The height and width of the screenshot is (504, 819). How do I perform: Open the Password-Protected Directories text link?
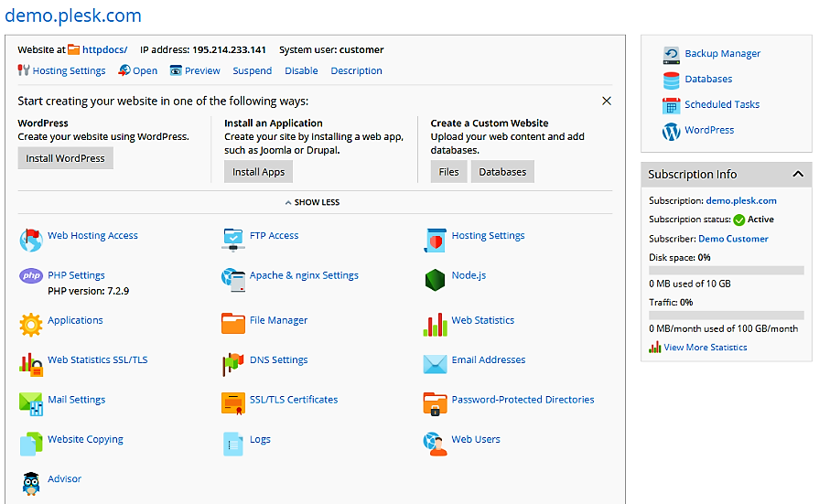point(523,400)
